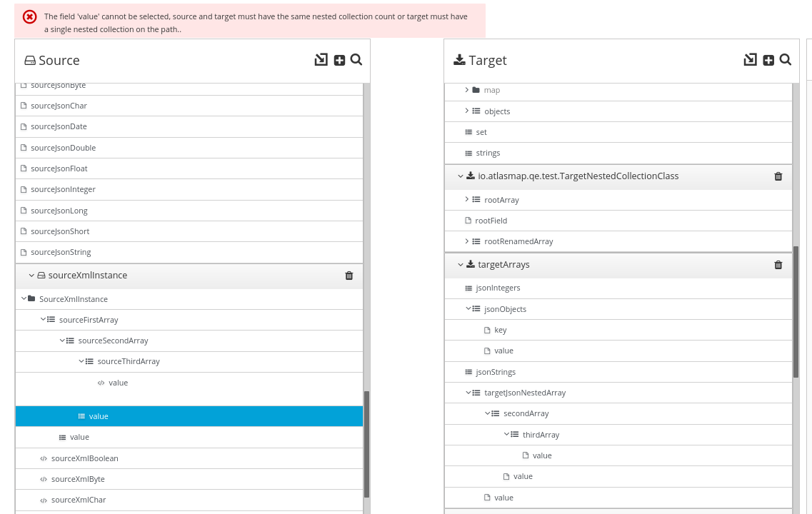Image resolution: width=812 pixels, height=514 pixels.
Task: Collapse the SourceXmlInstance folder node
Action: tap(24, 298)
